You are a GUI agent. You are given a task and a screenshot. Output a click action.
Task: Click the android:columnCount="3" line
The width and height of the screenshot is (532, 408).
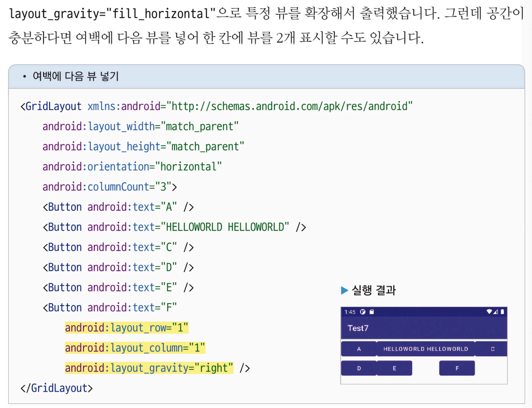coord(110,187)
